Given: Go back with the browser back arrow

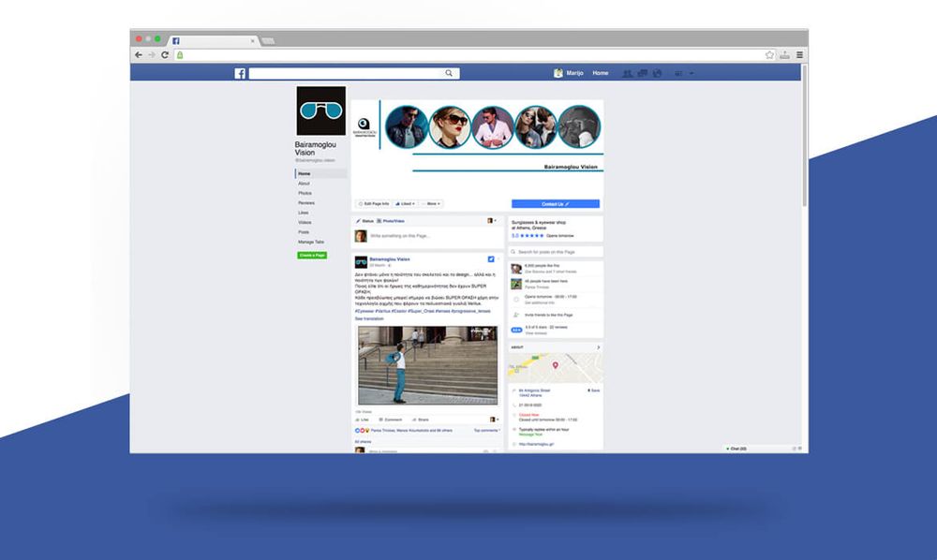Looking at the screenshot, I should coord(139,55).
